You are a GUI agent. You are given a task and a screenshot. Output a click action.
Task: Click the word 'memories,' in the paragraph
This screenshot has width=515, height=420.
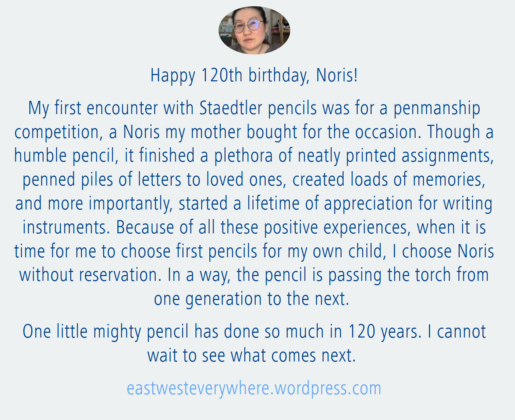click(x=449, y=180)
